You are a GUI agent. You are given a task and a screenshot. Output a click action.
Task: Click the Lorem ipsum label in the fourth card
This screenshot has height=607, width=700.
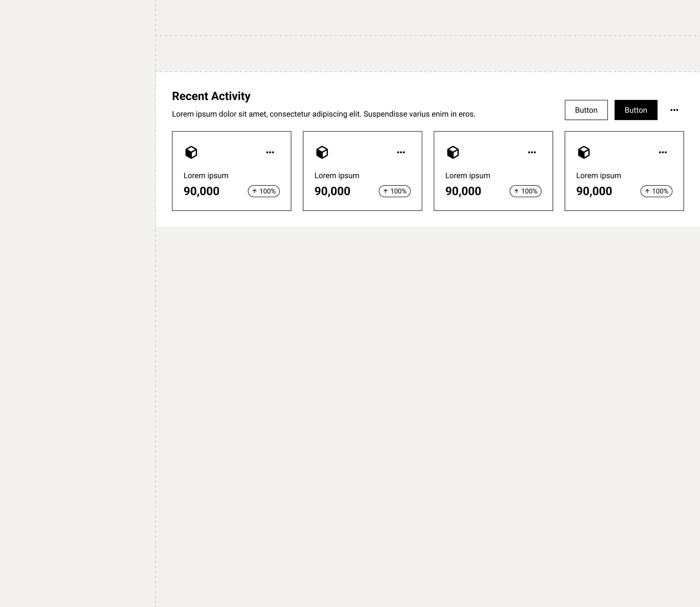tap(599, 175)
